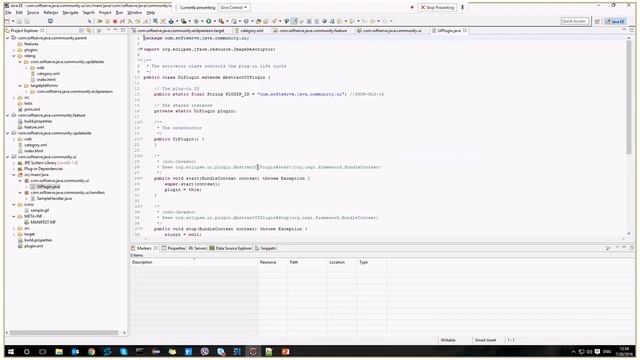Click the editor vertical scrollbar
This screenshot has height=360, width=640.
click(x=629, y=97)
